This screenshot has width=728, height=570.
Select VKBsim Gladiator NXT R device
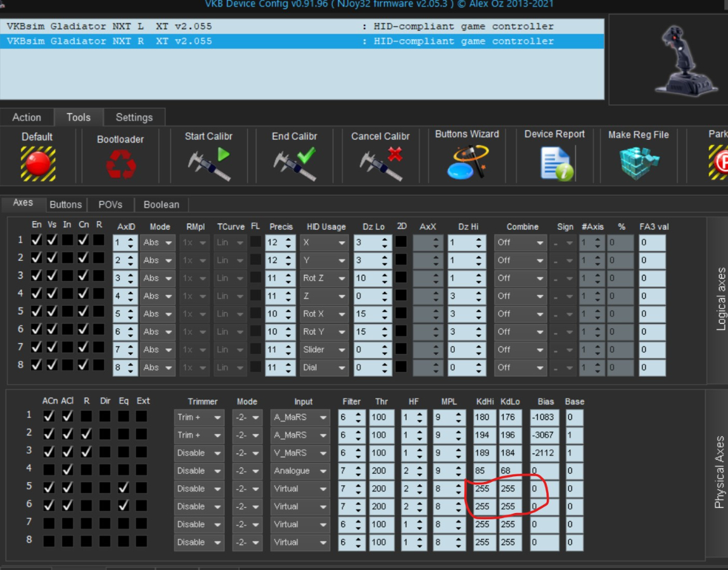tap(302, 41)
